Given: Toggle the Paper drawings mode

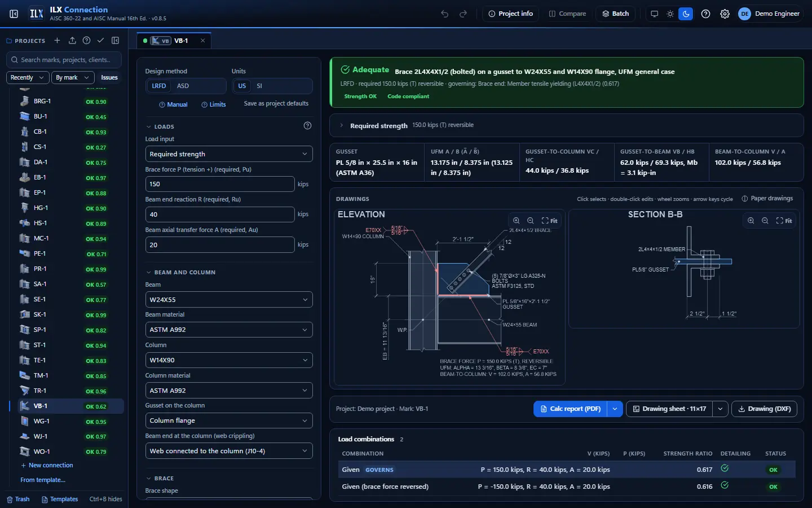Looking at the screenshot, I should [x=767, y=199].
